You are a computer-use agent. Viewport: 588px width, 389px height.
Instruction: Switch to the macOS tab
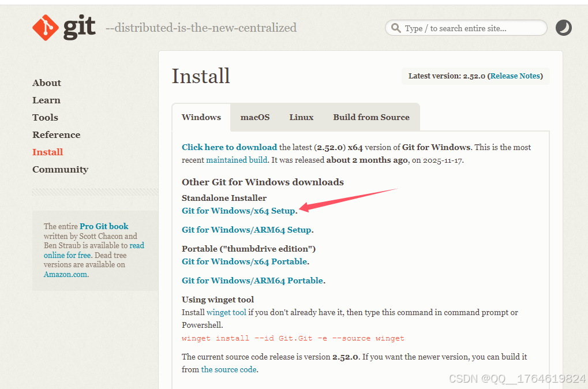point(255,117)
